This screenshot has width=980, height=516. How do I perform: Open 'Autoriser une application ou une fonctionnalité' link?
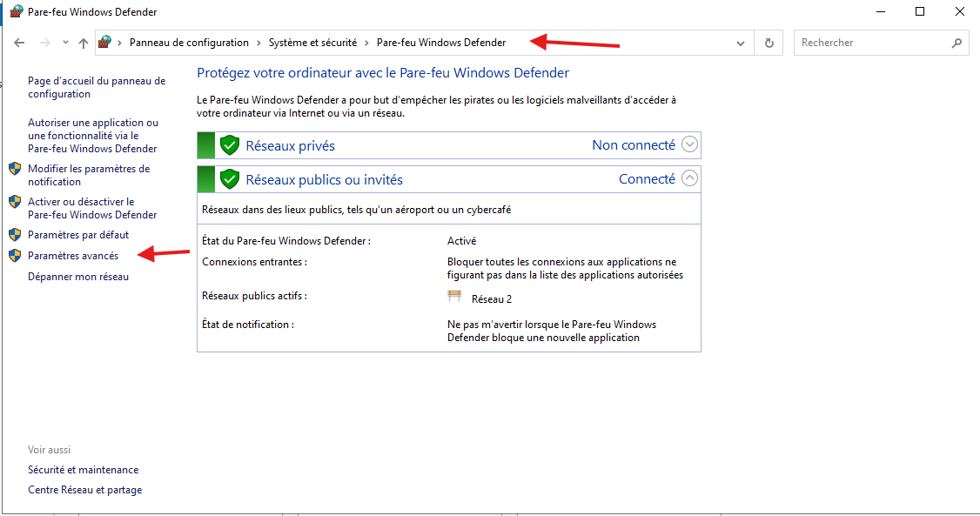[93, 136]
